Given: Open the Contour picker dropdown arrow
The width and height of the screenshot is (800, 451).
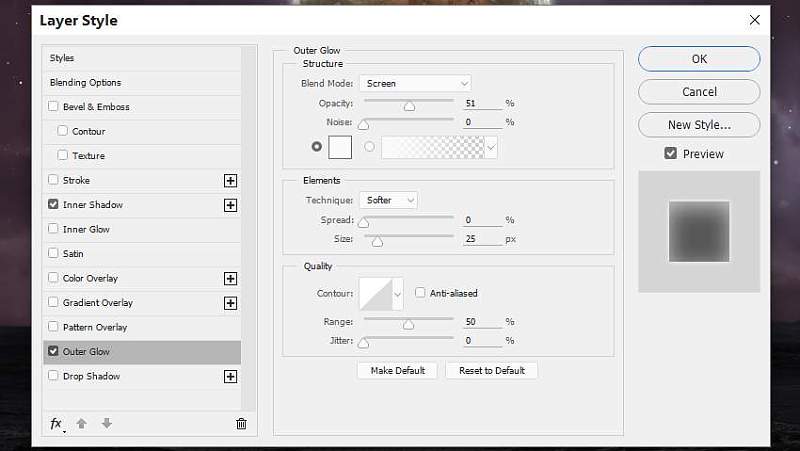Looking at the screenshot, I should click(x=397, y=294).
